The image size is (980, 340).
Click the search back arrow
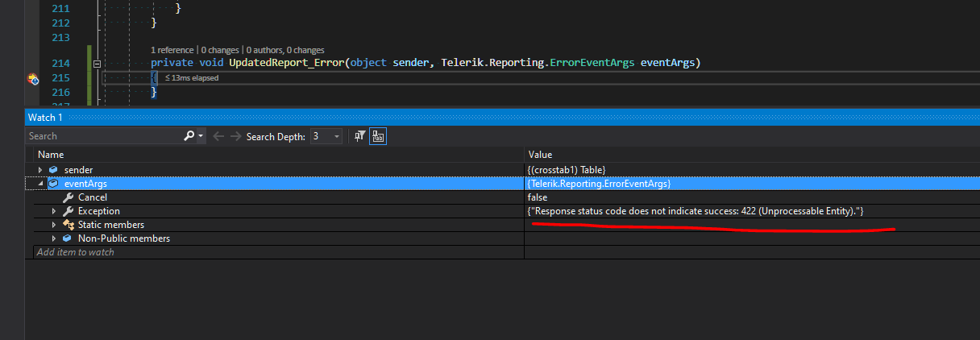[218, 136]
